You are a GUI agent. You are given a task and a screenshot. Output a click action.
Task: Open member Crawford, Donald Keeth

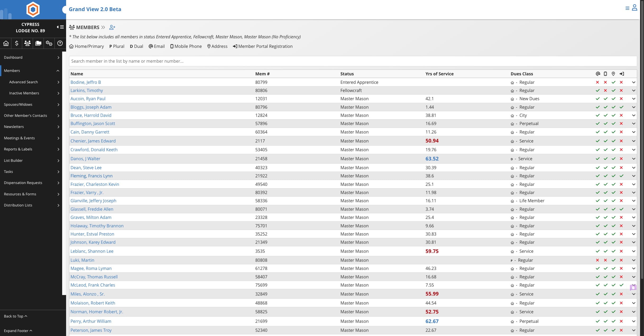pyautogui.click(x=94, y=150)
